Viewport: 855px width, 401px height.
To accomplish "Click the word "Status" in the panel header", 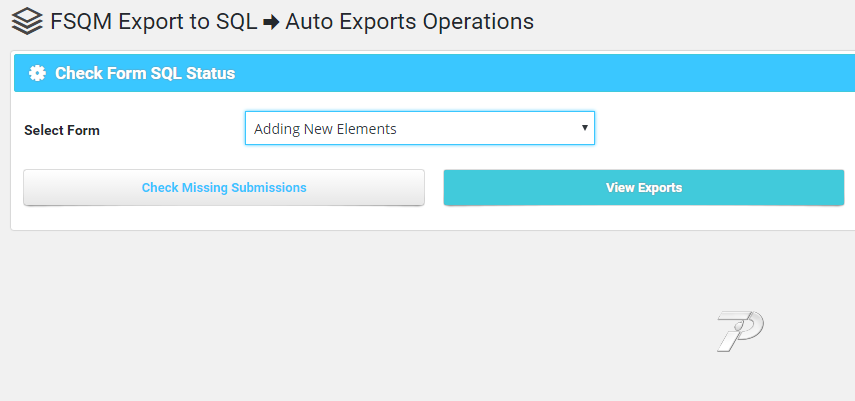I will tap(211, 73).
